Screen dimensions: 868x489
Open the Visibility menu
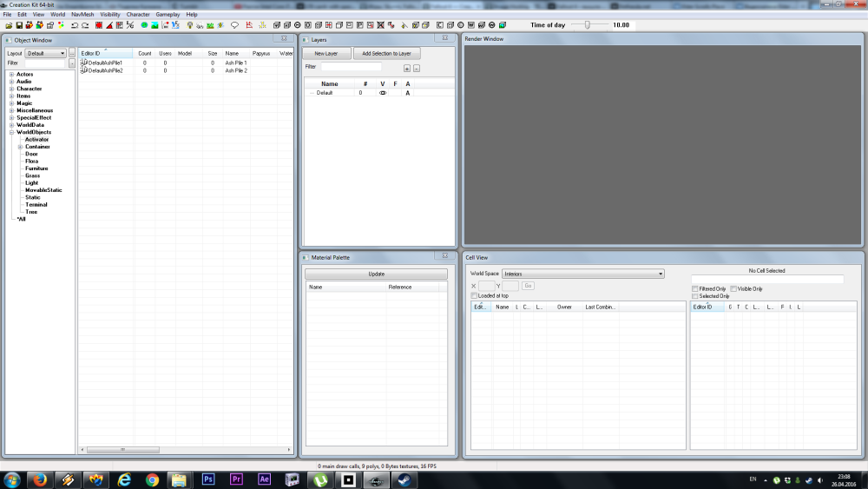tap(110, 15)
